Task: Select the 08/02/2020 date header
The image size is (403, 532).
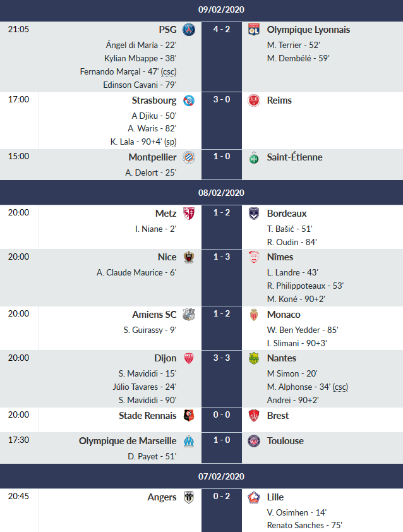Action: [x=221, y=193]
